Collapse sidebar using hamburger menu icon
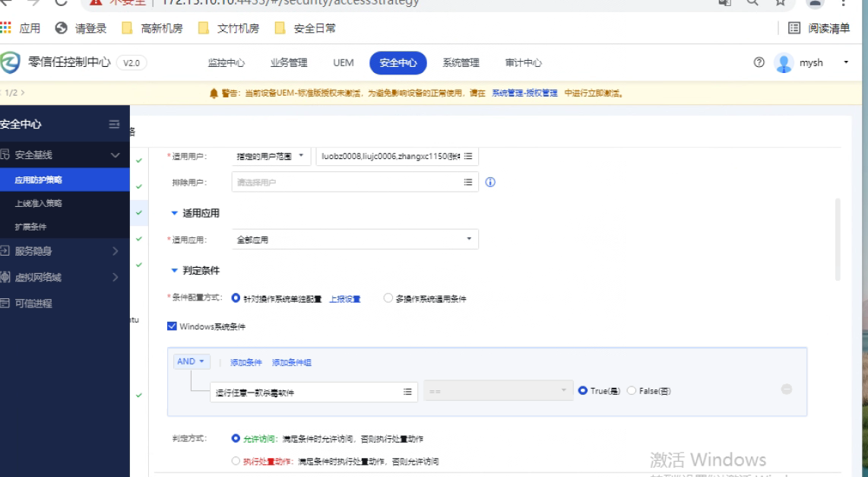Screen dimensions: 868x477 pyautogui.click(x=114, y=125)
